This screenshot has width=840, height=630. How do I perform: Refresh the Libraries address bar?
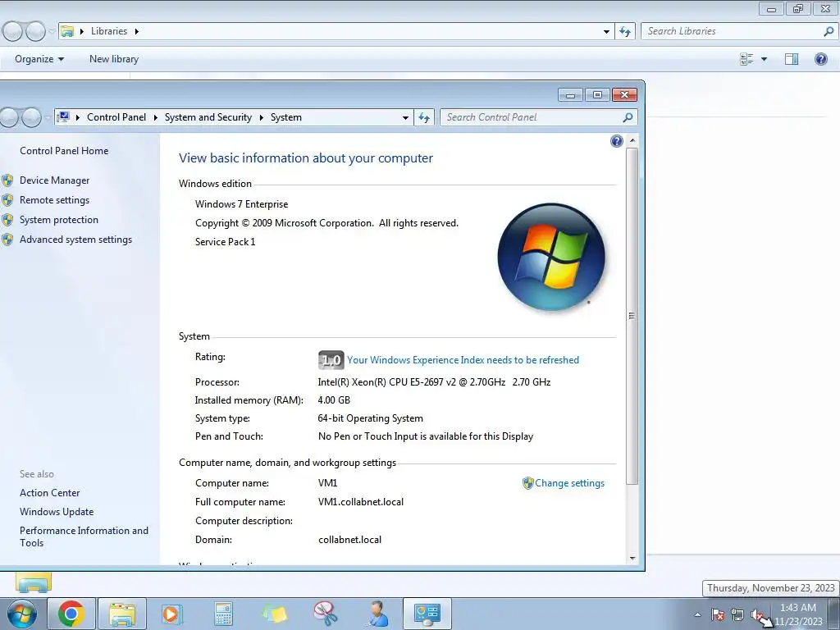(x=625, y=32)
